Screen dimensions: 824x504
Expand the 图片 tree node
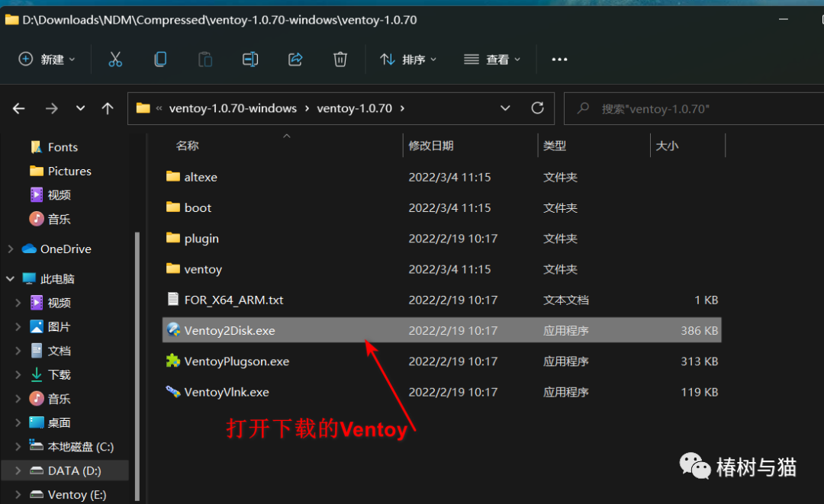[x=18, y=326]
